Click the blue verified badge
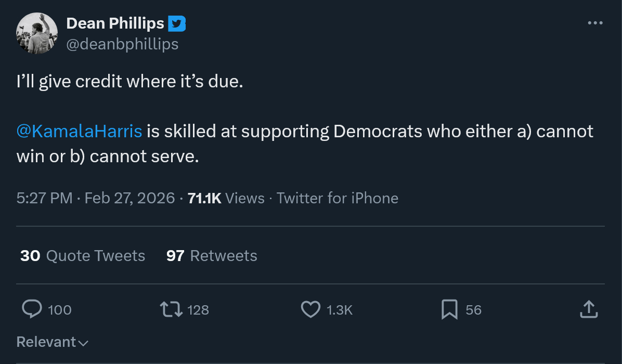The image size is (622, 364). click(x=177, y=23)
